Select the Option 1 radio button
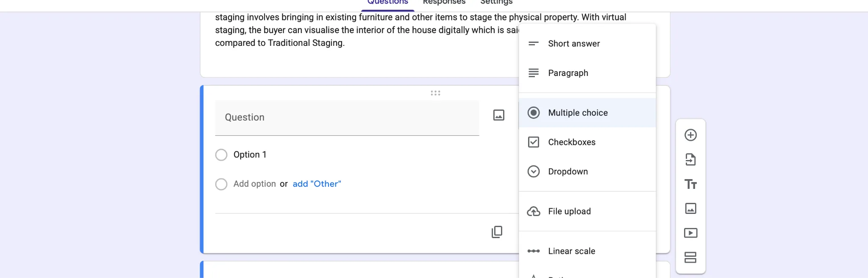 point(221,154)
